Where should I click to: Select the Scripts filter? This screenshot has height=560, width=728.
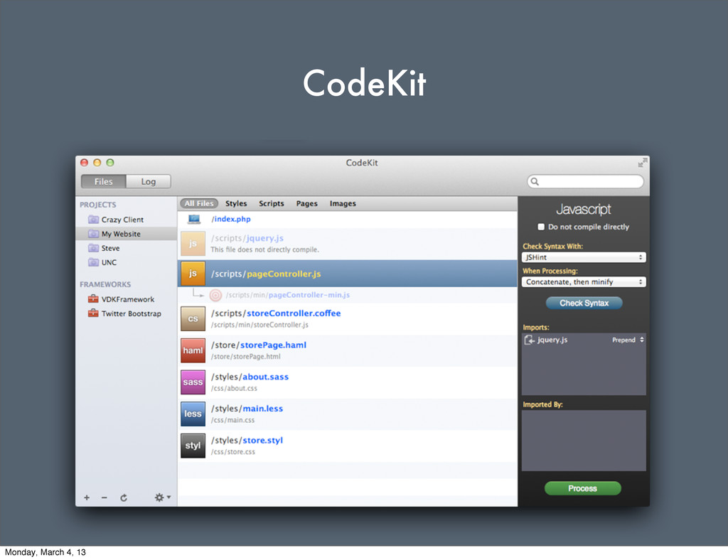point(272,203)
